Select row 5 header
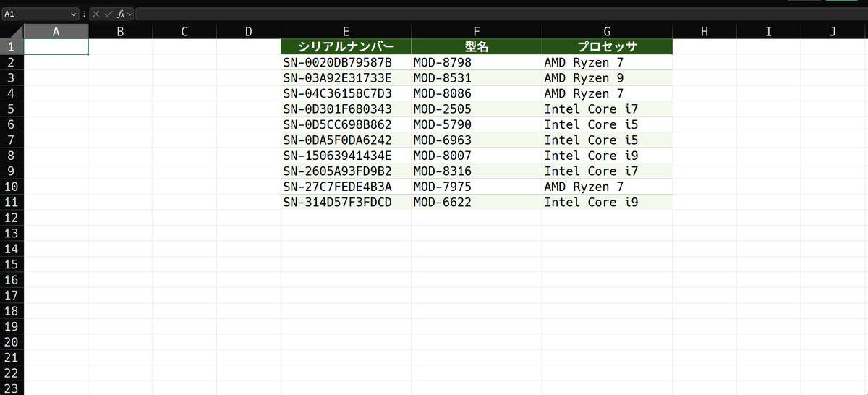Image resolution: width=868 pixels, height=395 pixels. click(x=12, y=109)
